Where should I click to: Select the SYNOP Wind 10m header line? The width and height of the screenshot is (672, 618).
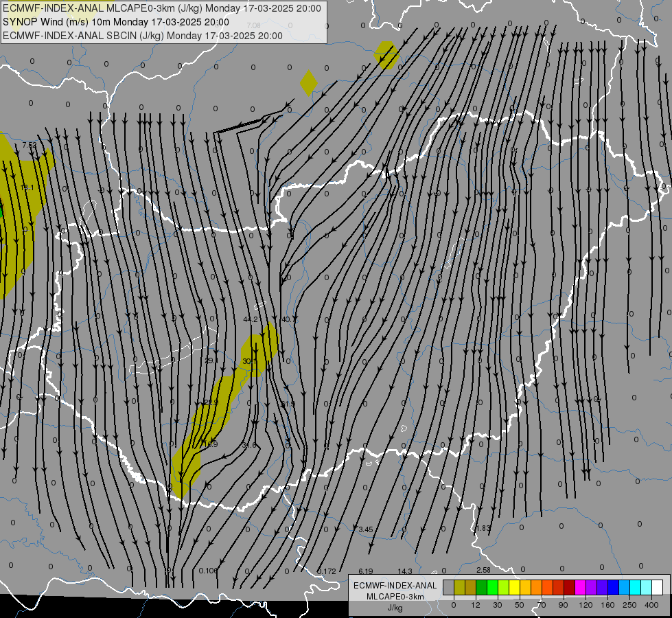116,22
